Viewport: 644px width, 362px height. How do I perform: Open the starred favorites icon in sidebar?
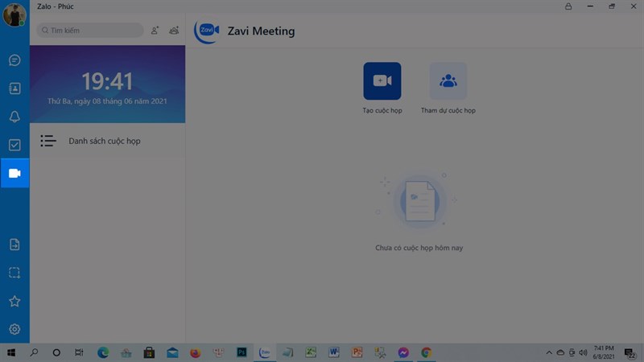(x=14, y=301)
